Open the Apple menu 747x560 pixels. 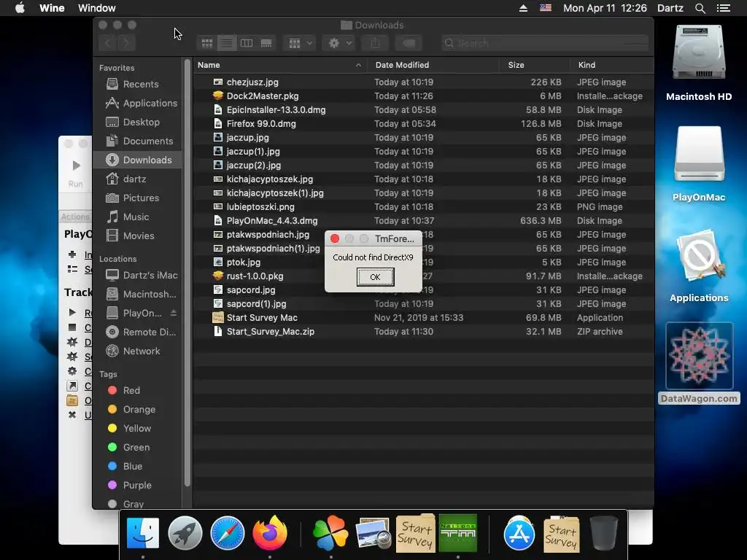tap(20, 8)
